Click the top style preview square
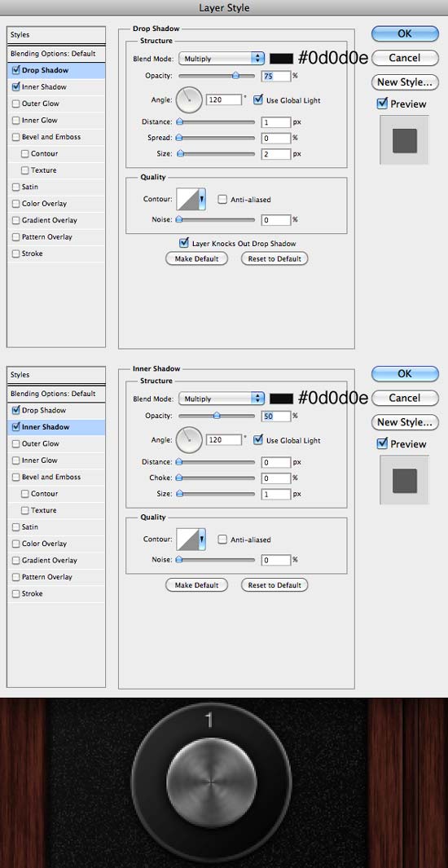 tap(404, 140)
